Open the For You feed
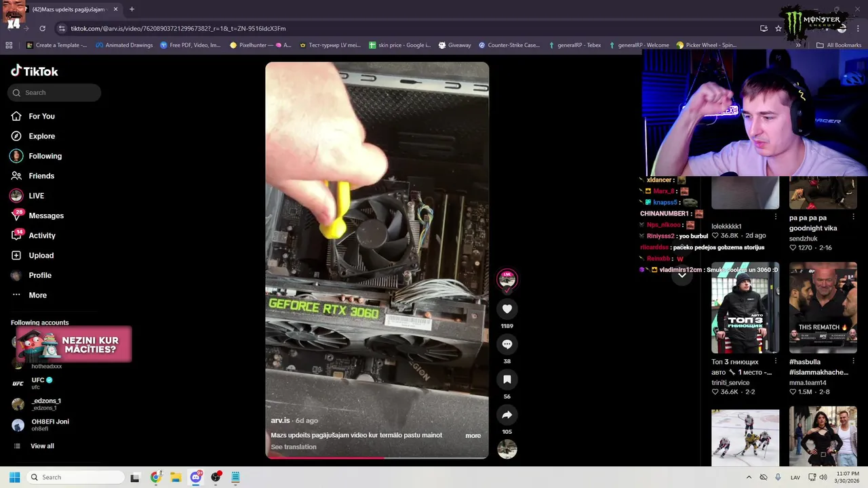The image size is (868, 488). point(42,117)
